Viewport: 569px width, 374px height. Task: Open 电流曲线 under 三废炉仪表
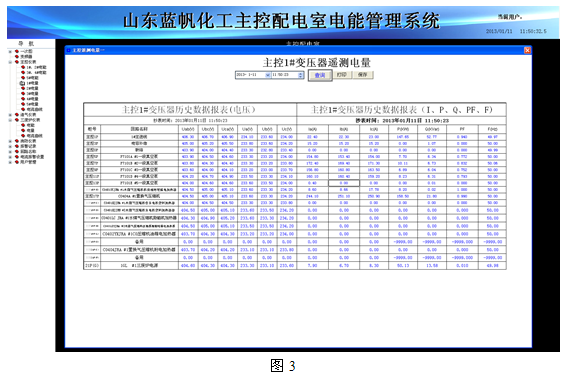[x=34, y=136]
